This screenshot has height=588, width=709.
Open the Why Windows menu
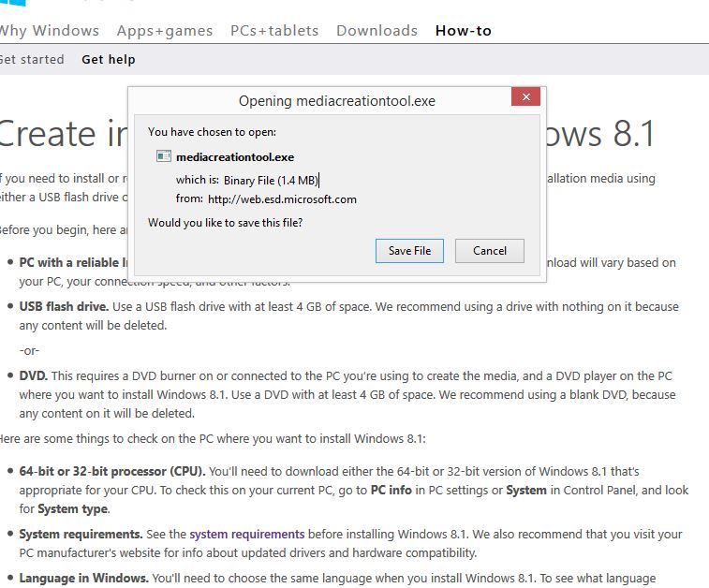click(50, 31)
